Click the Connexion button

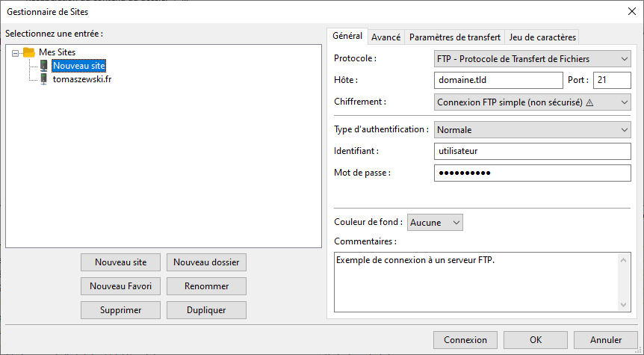click(465, 340)
